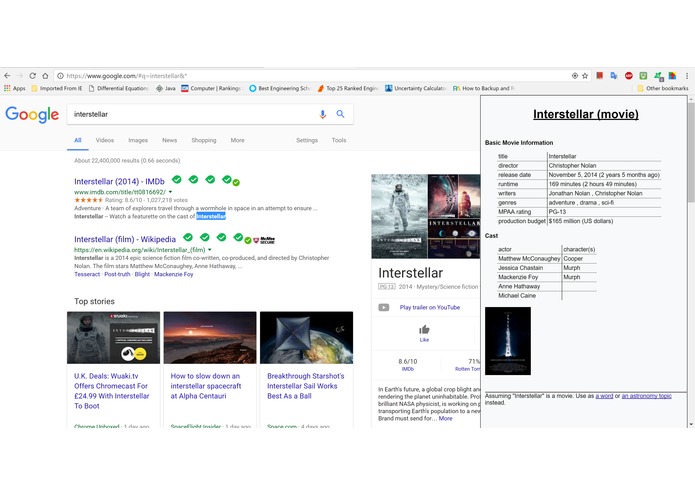
Task: Open the red book extension icon
Action: click(x=600, y=76)
